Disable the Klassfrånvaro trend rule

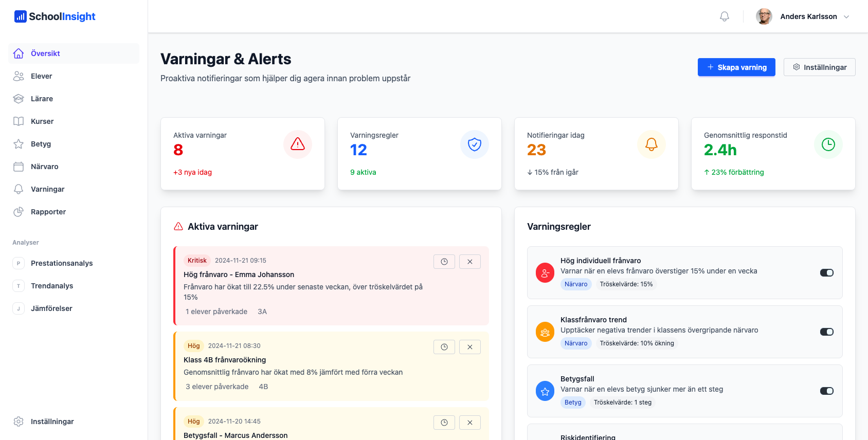[826, 332]
